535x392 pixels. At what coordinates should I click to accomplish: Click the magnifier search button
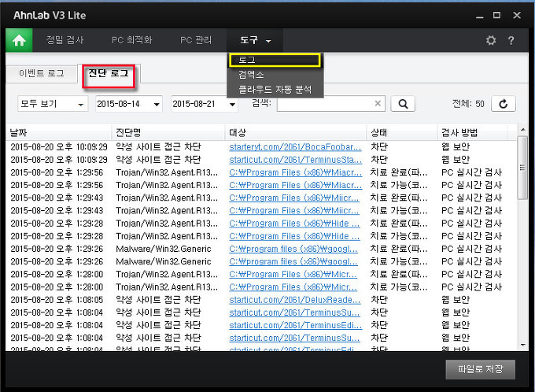(x=403, y=104)
